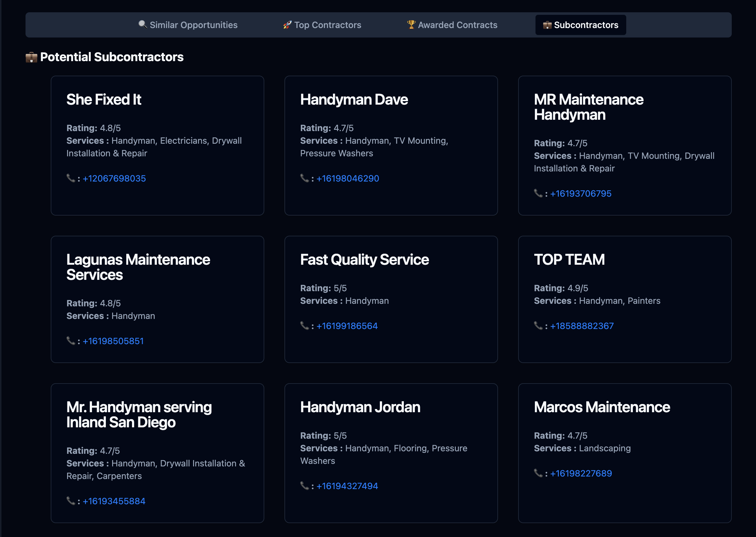Click Mr. Handyman serving Inland San Diego title

tap(139, 415)
